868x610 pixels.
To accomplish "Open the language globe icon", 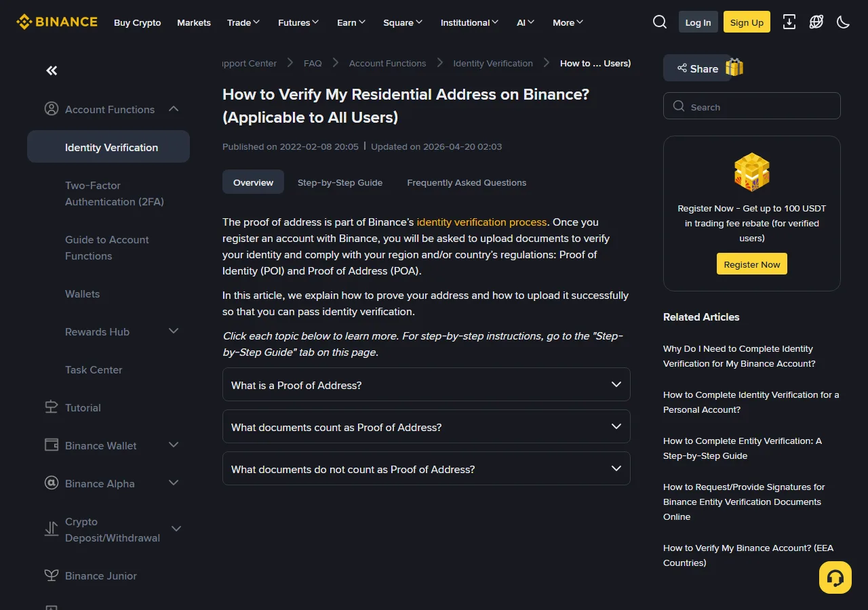I will tap(816, 22).
